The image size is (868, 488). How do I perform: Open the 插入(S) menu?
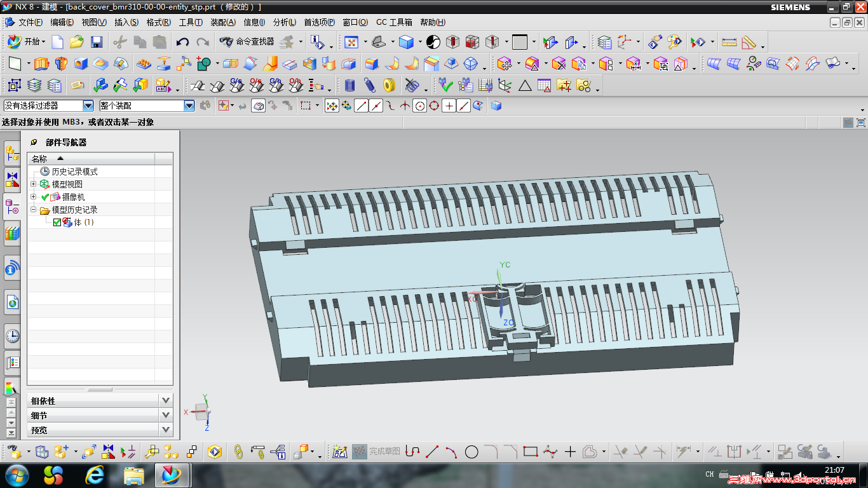tap(126, 22)
